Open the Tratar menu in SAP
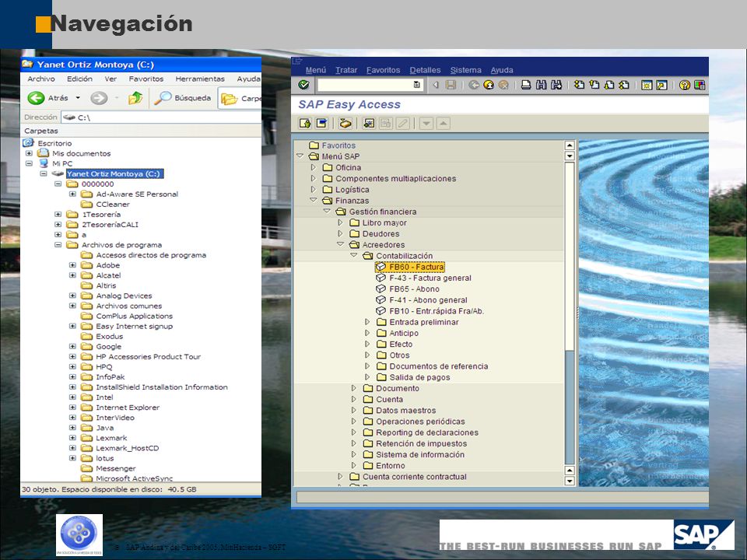747x560 pixels. tap(346, 70)
